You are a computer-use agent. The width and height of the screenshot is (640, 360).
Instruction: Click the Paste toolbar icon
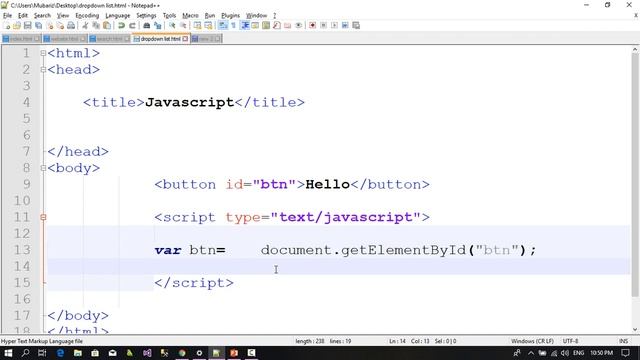pos(107,26)
